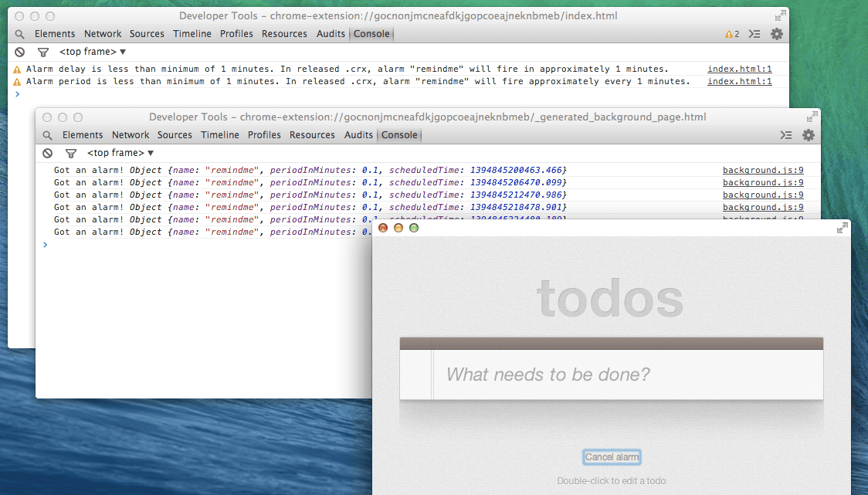Toggle filter icon in index.html console
This screenshot has height=495, width=868.
click(x=43, y=53)
